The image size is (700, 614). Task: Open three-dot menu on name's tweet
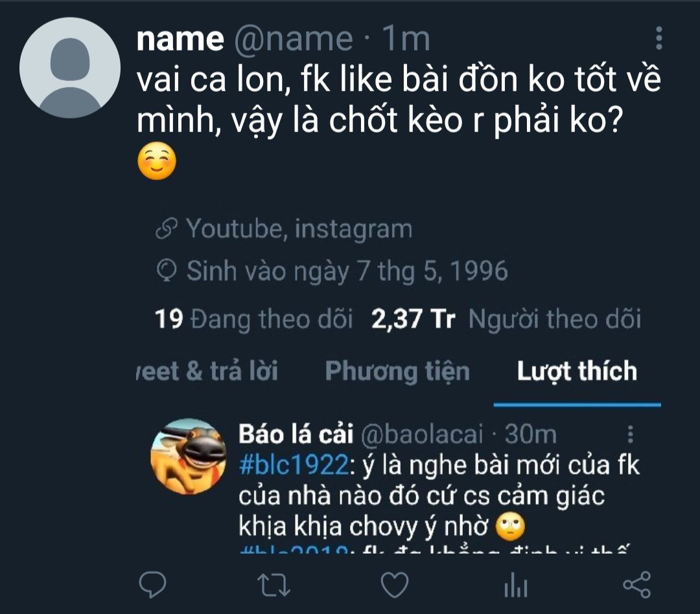[x=659, y=39]
